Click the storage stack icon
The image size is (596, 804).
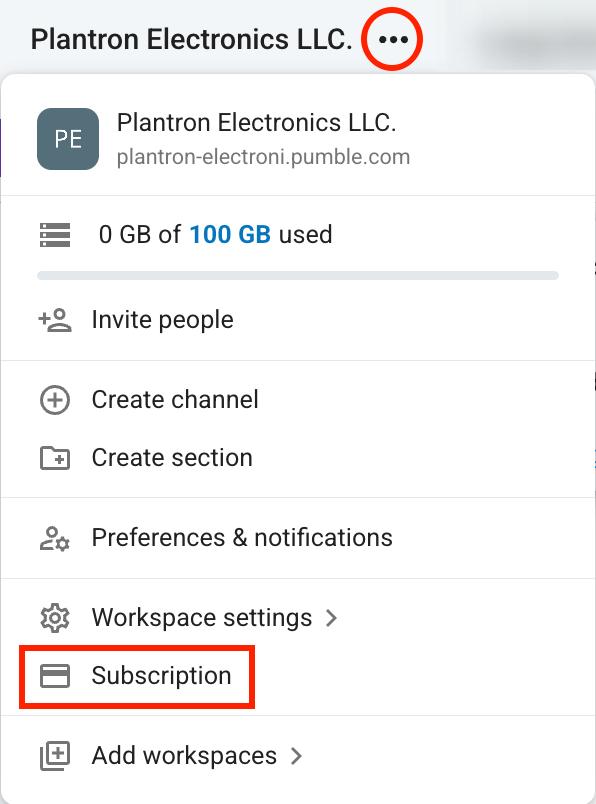coord(55,235)
